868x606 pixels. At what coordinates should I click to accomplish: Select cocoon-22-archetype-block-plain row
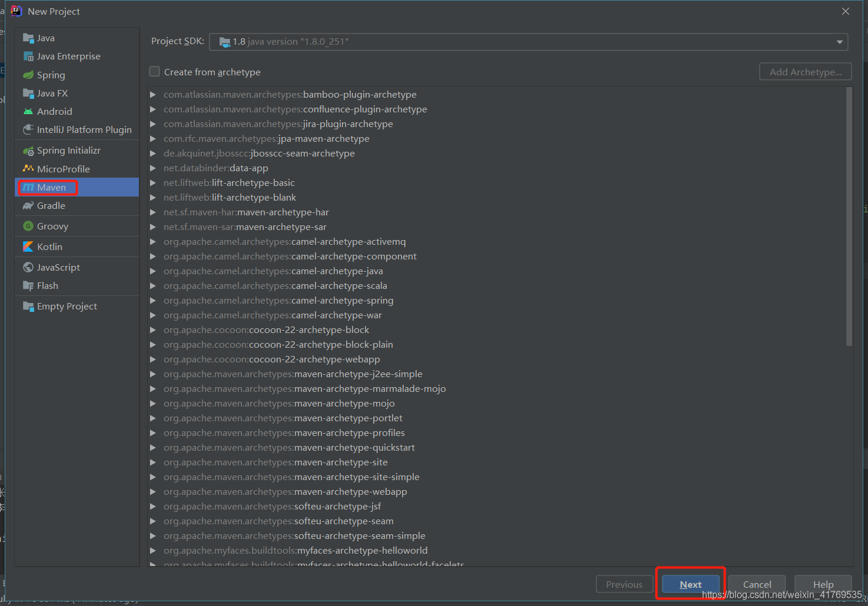point(497,344)
